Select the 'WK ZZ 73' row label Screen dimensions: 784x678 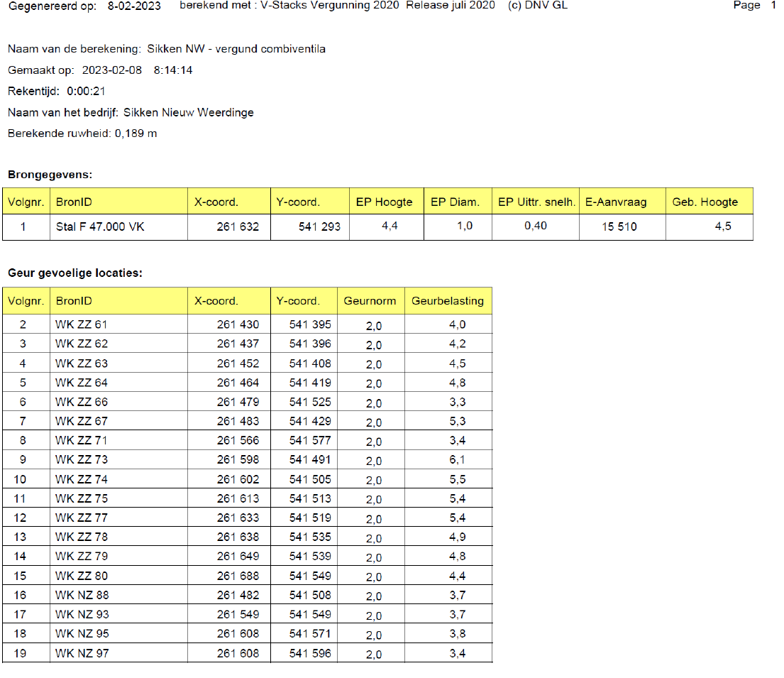(82, 459)
